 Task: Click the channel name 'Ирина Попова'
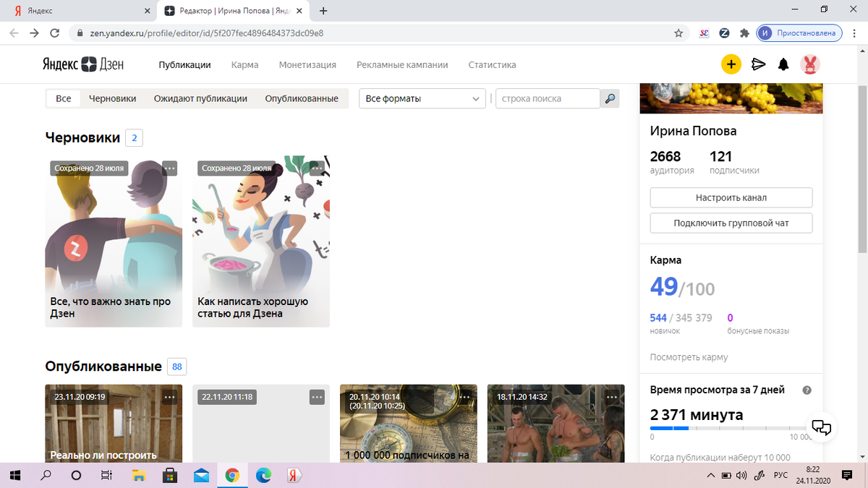click(x=693, y=131)
